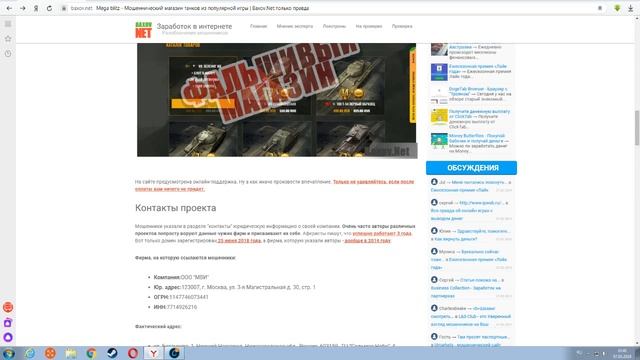Image resolution: width=640 pixels, height=360 pixels.
Task: Open the Проверка menu item
Action: pos(402,26)
